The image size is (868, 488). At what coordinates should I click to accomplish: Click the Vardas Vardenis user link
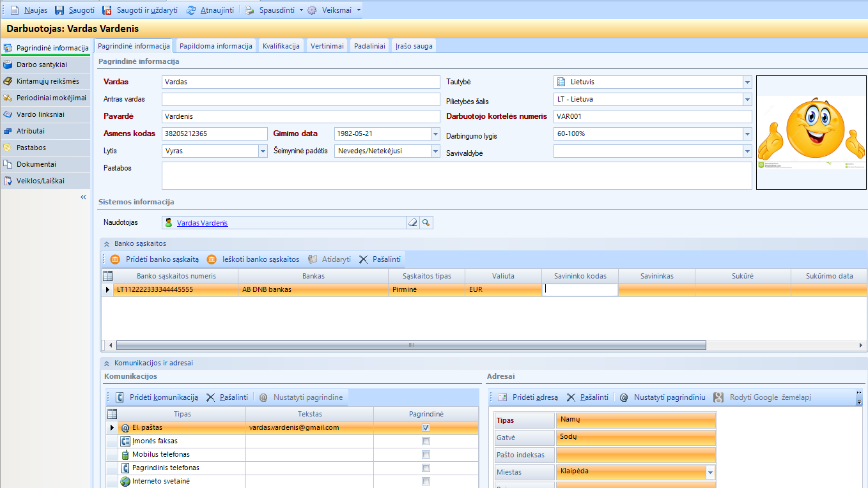click(202, 223)
